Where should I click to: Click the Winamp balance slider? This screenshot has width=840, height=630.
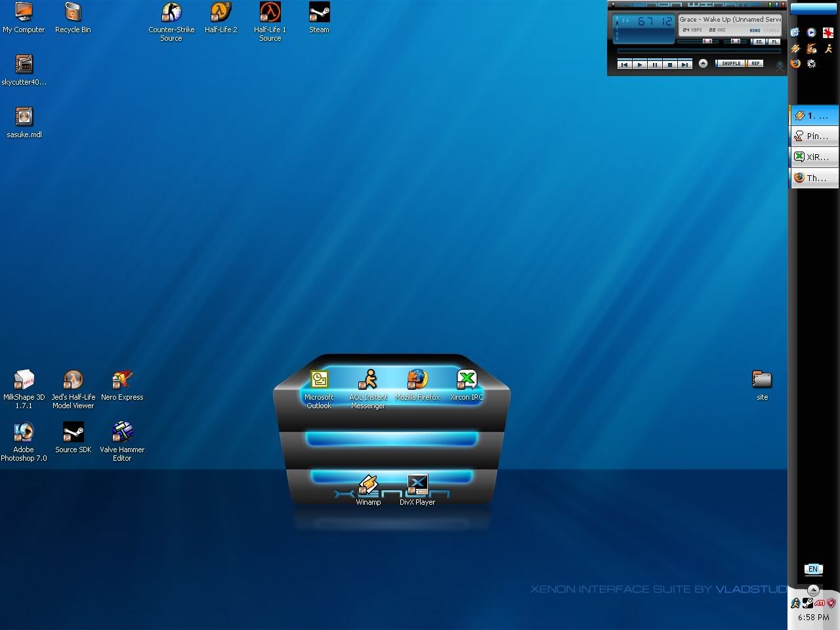click(735, 41)
